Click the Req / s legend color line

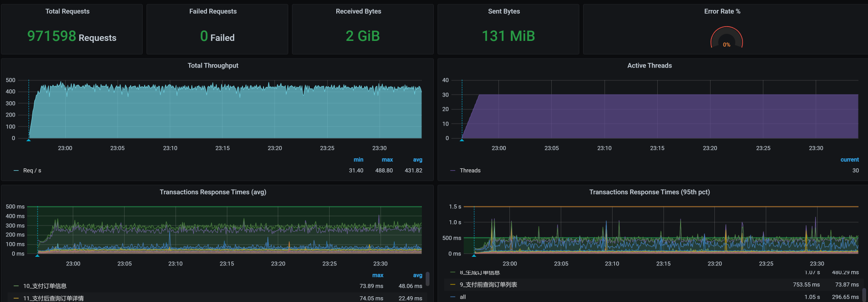click(16, 171)
